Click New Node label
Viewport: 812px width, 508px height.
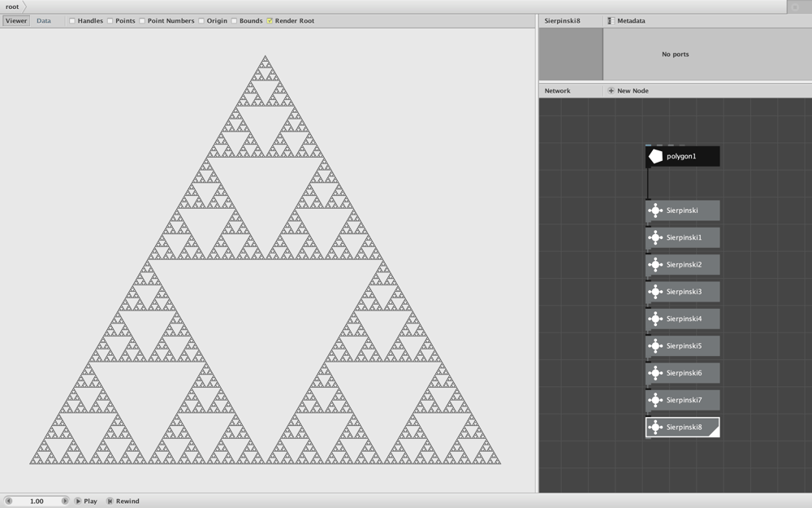point(633,91)
